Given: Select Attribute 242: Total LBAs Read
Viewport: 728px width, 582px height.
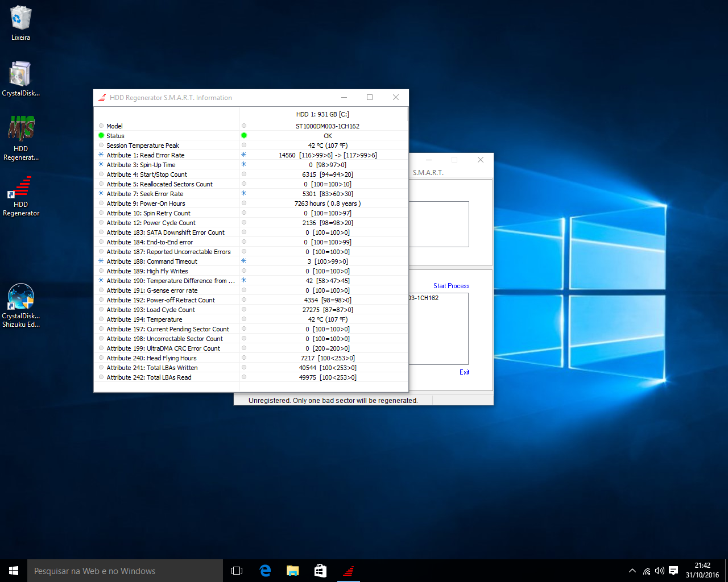Looking at the screenshot, I should (x=149, y=377).
